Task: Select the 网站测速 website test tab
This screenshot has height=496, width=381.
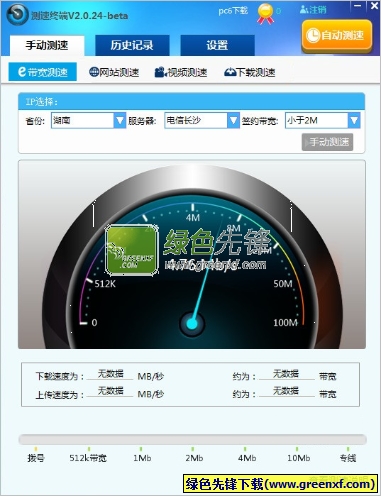Action: (114, 72)
